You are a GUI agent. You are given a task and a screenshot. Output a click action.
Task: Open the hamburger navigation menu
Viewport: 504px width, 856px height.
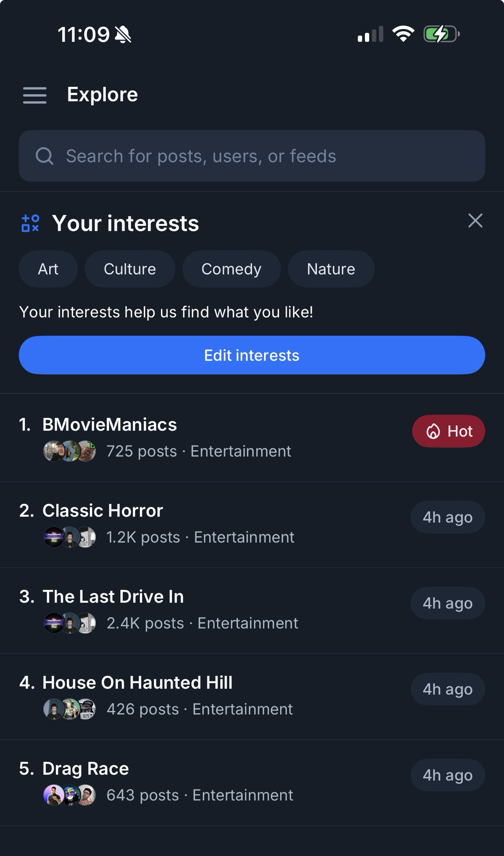click(35, 95)
